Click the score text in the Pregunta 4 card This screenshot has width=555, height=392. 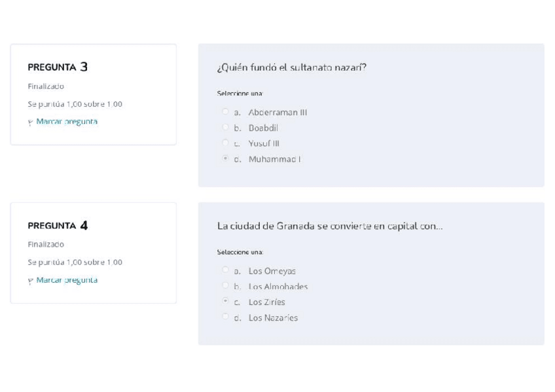tap(75, 262)
